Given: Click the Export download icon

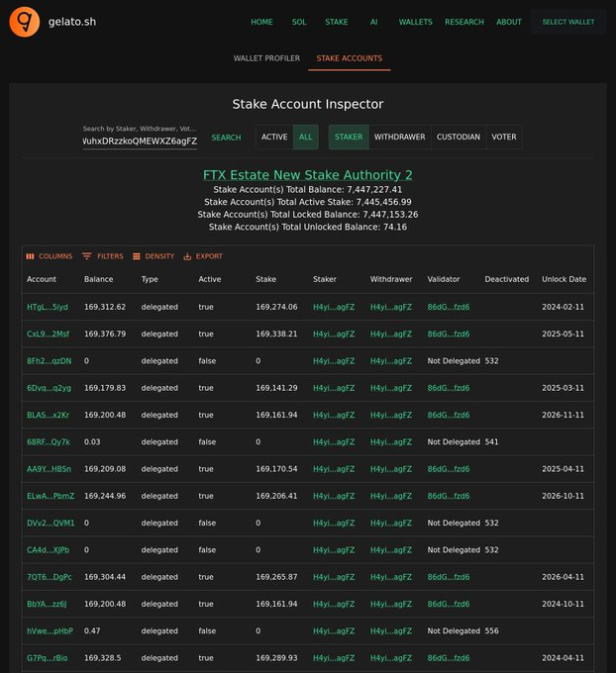Looking at the screenshot, I should coord(187,256).
